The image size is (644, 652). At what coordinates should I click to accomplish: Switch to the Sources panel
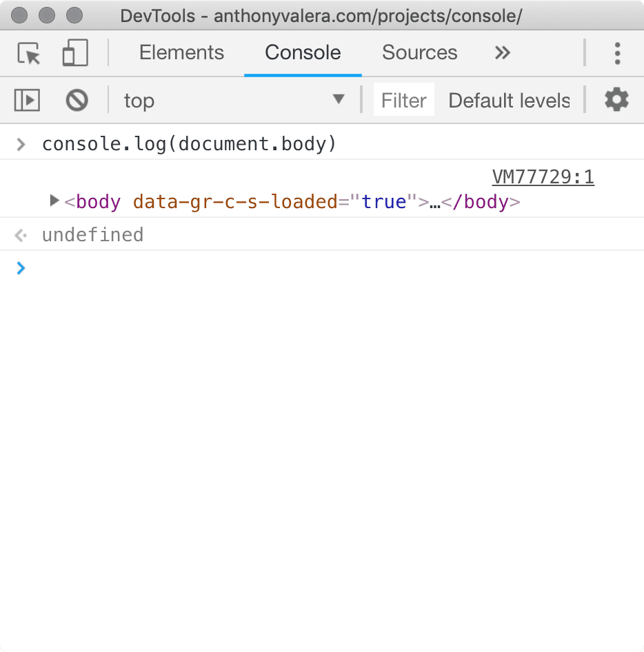click(x=419, y=52)
